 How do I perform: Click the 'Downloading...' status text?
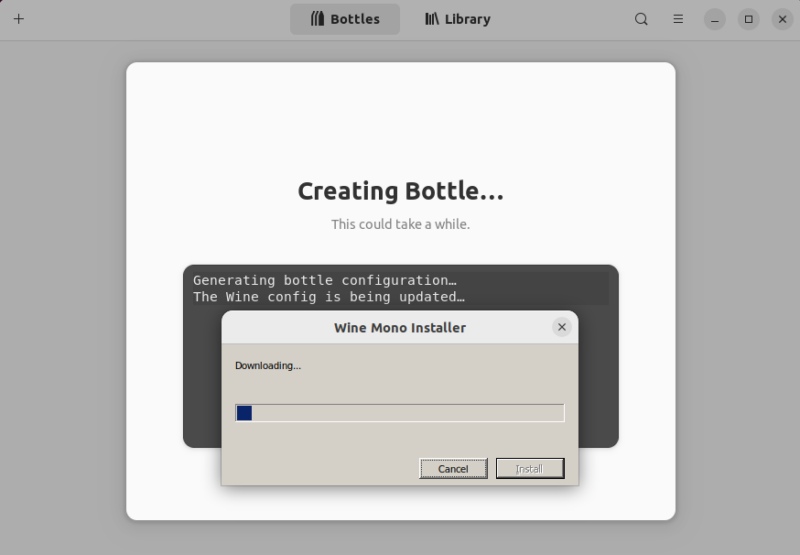click(268, 366)
